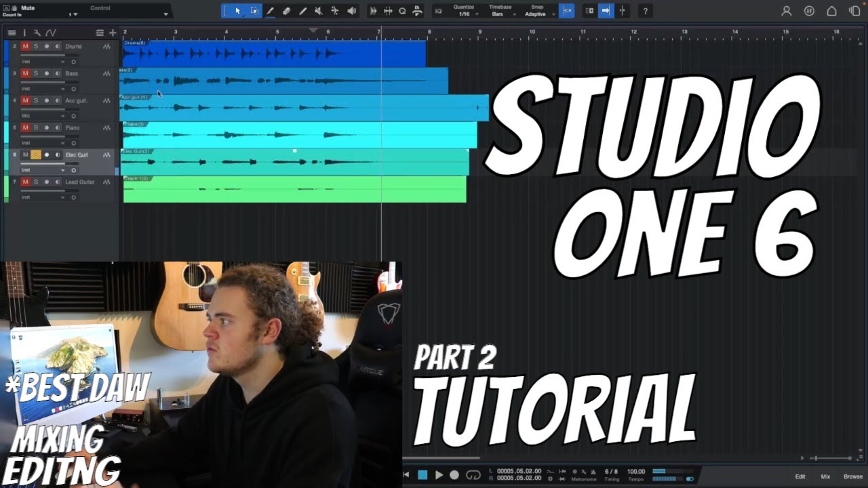
Task: Open the Drums instrument editor icon
Action: click(x=106, y=46)
